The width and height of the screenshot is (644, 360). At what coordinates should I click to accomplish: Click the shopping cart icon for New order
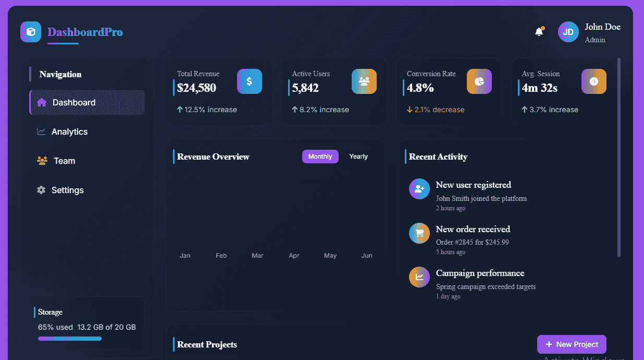(x=419, y=233)
